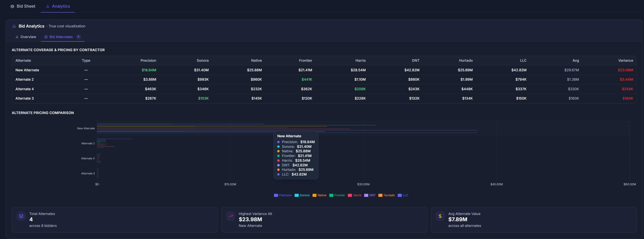This screenshot has width=644, height=239.
Task: Click the Total Alternates summary card
Action: [115, 220]
